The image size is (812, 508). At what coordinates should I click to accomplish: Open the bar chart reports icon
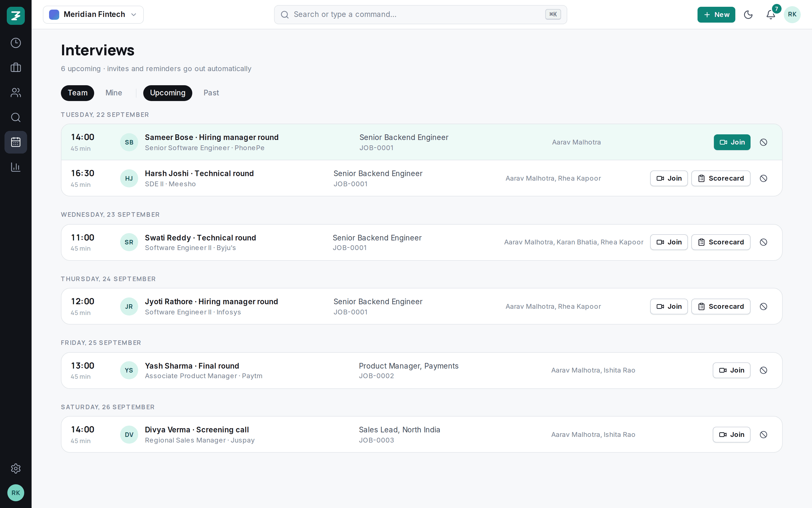pos(16,167)
